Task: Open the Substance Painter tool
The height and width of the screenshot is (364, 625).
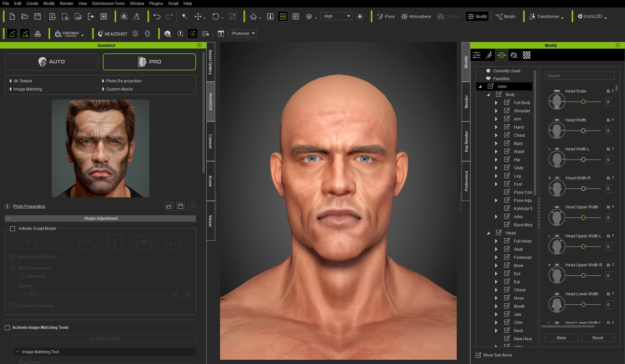Action: pyautogui.click(x=69, y=34)
